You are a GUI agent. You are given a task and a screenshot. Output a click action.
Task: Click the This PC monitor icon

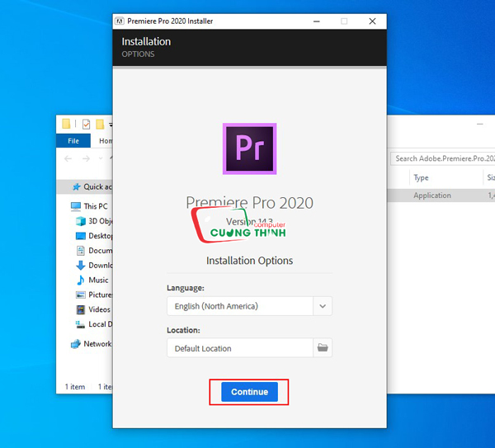click(76, 206)
